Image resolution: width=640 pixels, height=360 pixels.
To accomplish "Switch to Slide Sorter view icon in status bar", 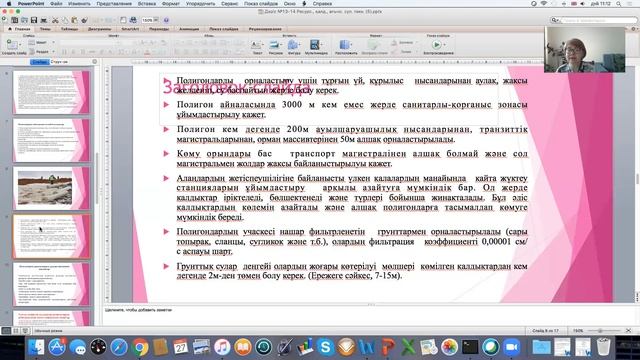I will click(16, 331).
